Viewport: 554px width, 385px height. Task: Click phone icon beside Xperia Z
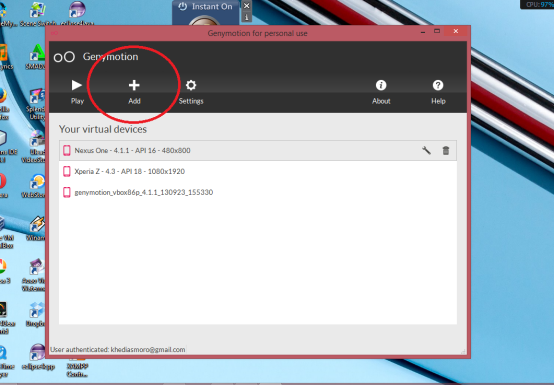[66, 171]
